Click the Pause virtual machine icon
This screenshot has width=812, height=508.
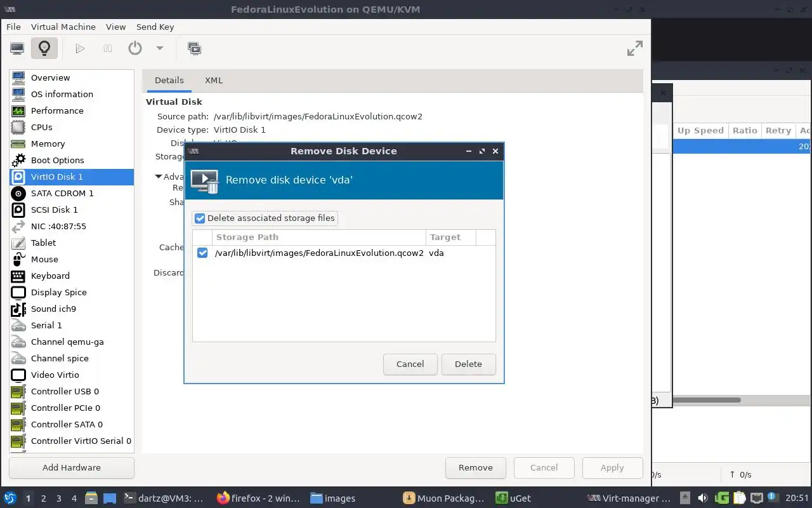[x=108, y=48]
